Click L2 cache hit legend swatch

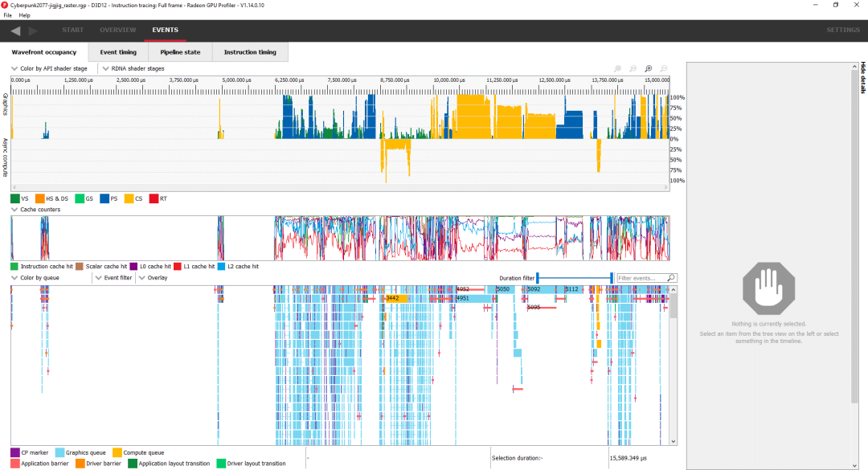click(x=222, y=266)
